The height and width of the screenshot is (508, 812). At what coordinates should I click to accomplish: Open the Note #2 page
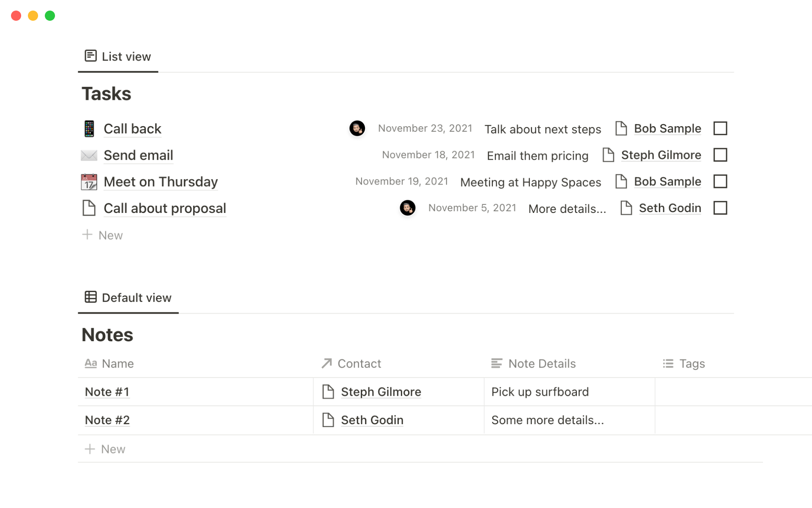[x=107, y=420]
